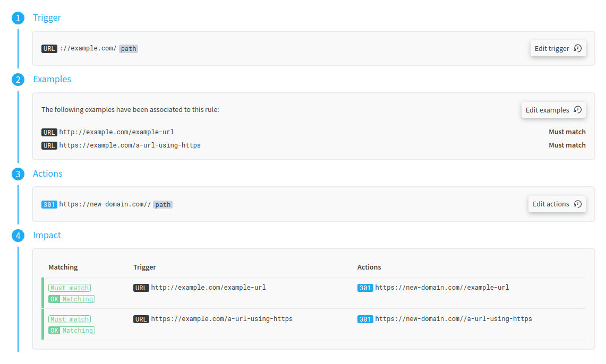Click the URL badge next to http://example.com/example-url
The height and width of the screenshot is (364, 606).
[49, 132]
